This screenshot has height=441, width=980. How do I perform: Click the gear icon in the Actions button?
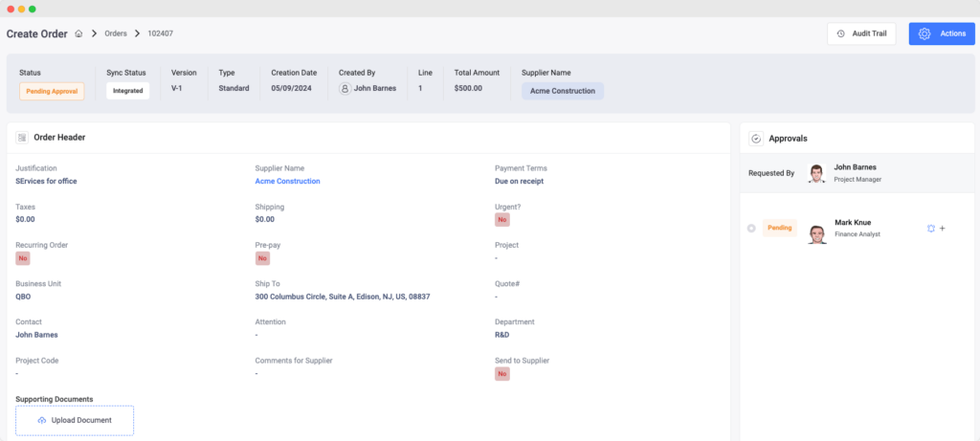925,33
